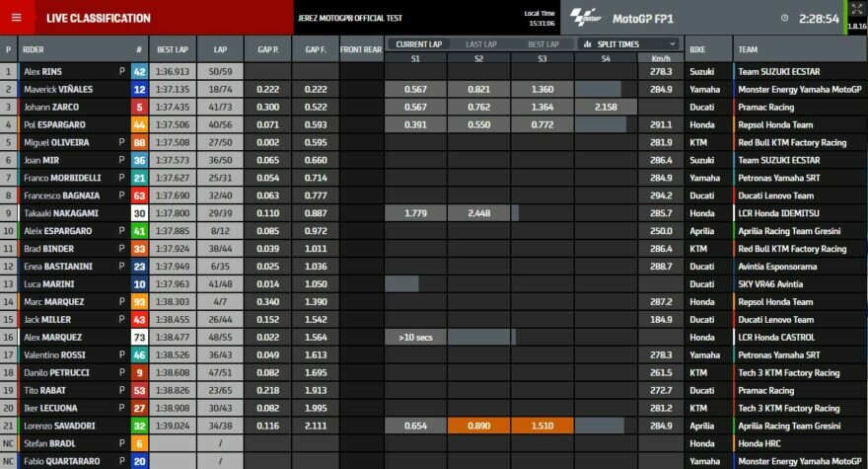Click best lap time 1:36.913
Image resolution: width=868 pixels, height=469 pixels.
(173, 71)
